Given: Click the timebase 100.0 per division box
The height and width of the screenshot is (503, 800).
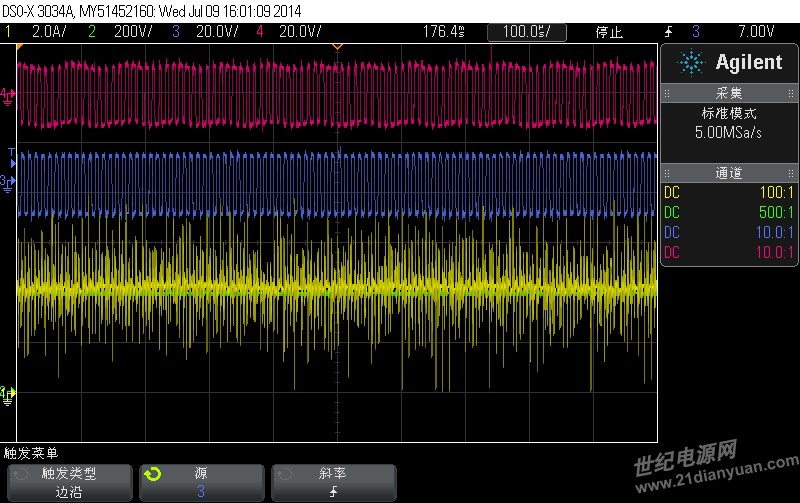Looking at the screenshot, I should pyautogui.click(x=527, y=32).
